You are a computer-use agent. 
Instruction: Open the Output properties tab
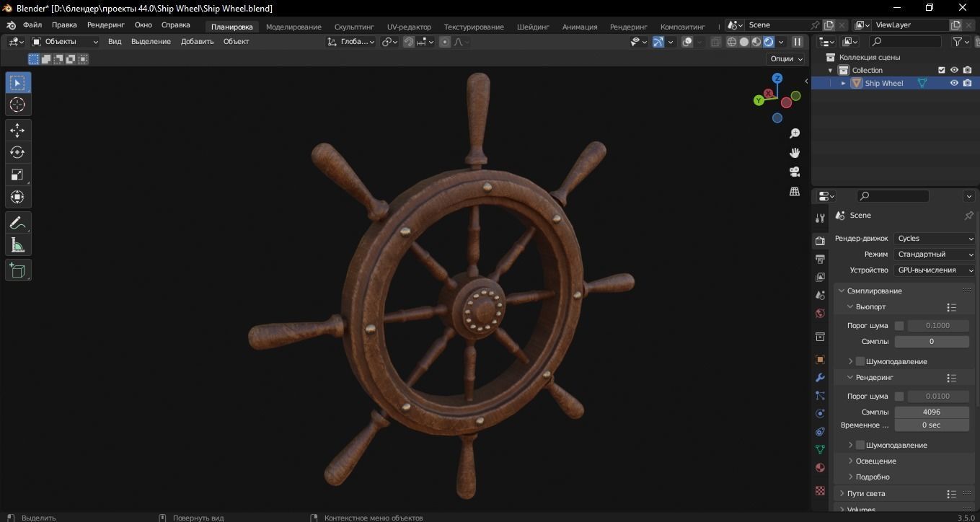[820, 259]
